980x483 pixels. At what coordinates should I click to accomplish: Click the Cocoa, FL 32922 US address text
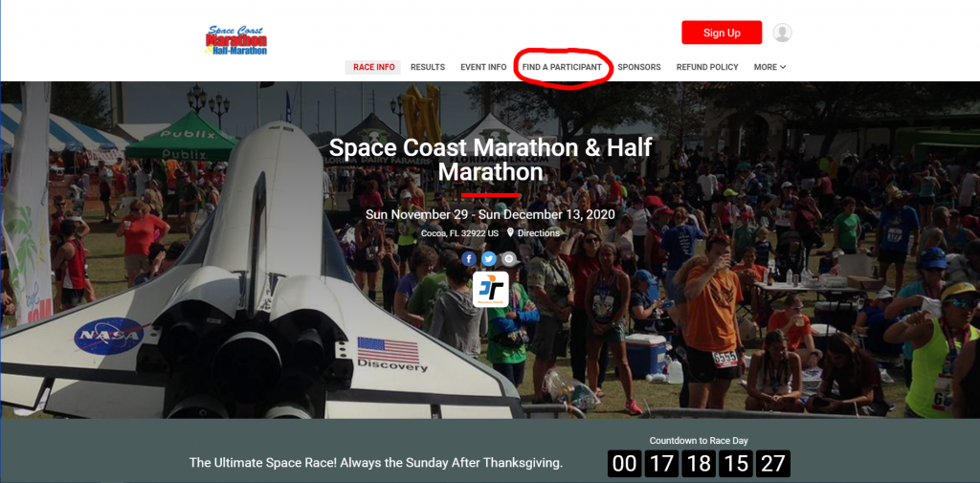459,233
